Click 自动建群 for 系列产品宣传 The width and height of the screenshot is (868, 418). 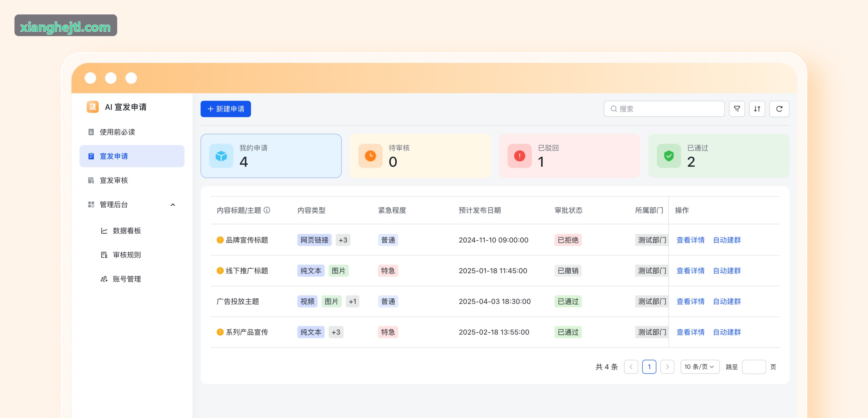pyautogui.click(x=727, y=332)
